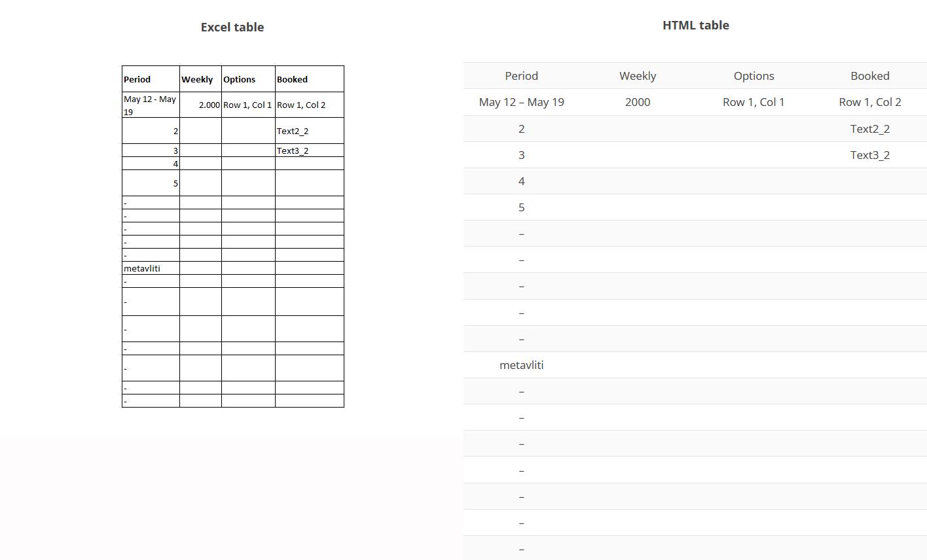Click the metavliti cell in the Excel table
The image size is (927, 560).
click(x=151, y=268)
